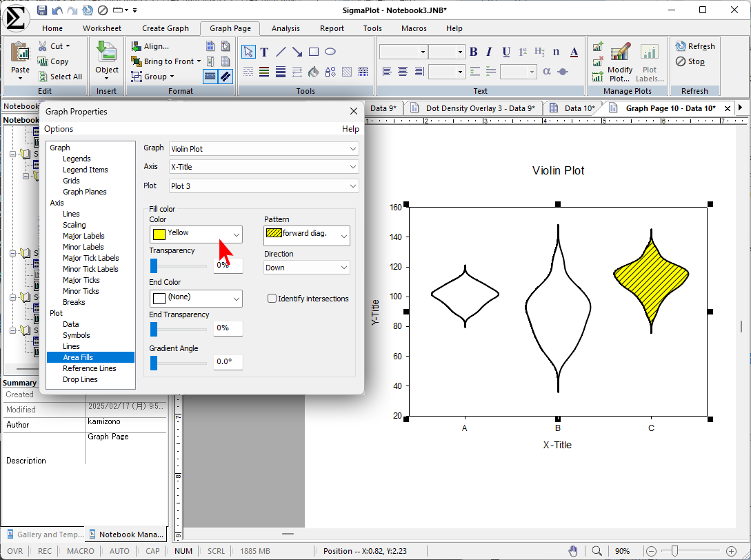Open the Options menu in Graph Properties
The width and height of the screenshot is (751, 560).
click(x=59, y=129)
